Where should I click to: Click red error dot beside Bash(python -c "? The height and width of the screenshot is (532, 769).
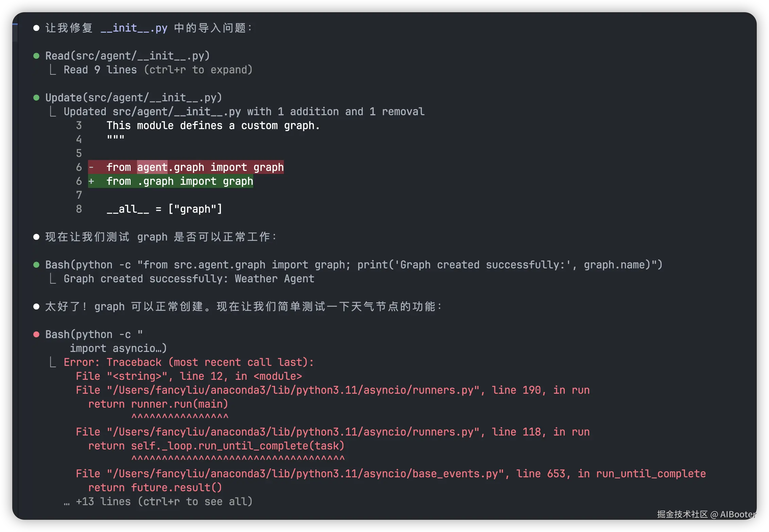[x=36, y=335]
